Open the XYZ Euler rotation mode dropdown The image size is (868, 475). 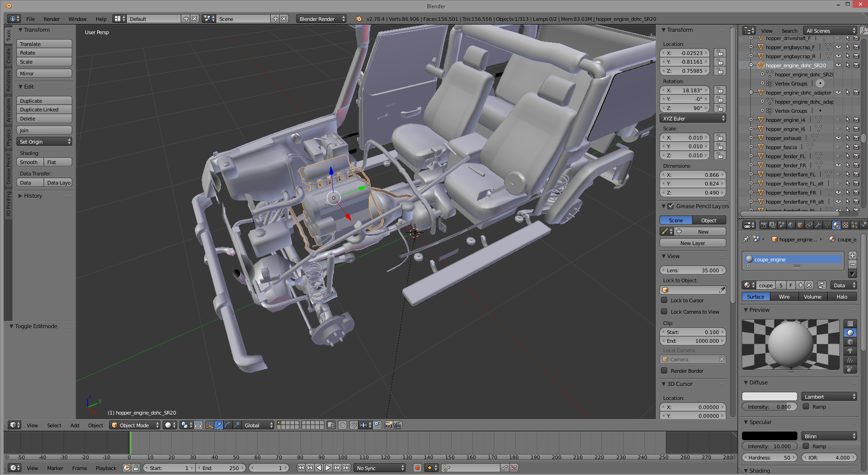tap(693, 119)
